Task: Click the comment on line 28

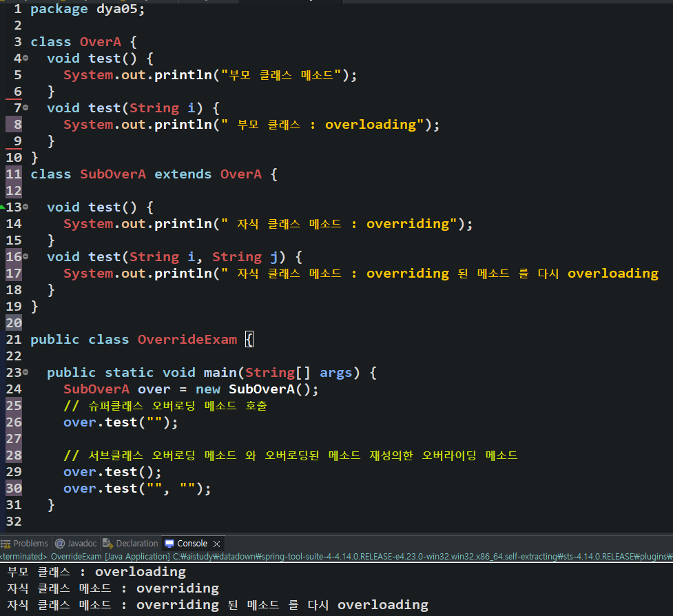Action: click(291, 455)
